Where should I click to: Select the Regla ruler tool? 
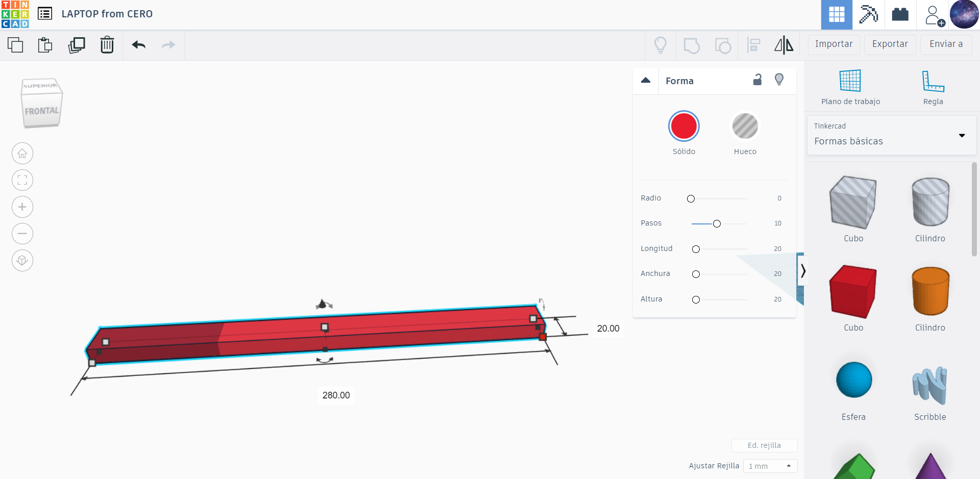coord(933,87)
